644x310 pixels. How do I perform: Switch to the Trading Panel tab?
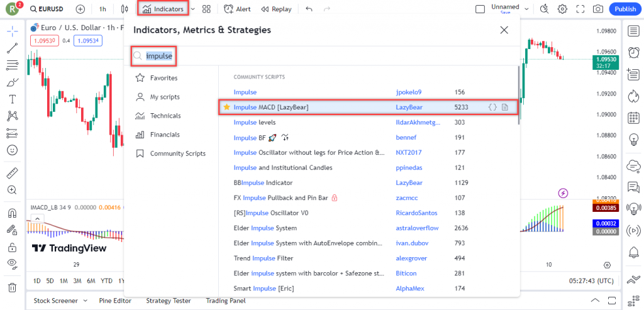click(226, 301)
